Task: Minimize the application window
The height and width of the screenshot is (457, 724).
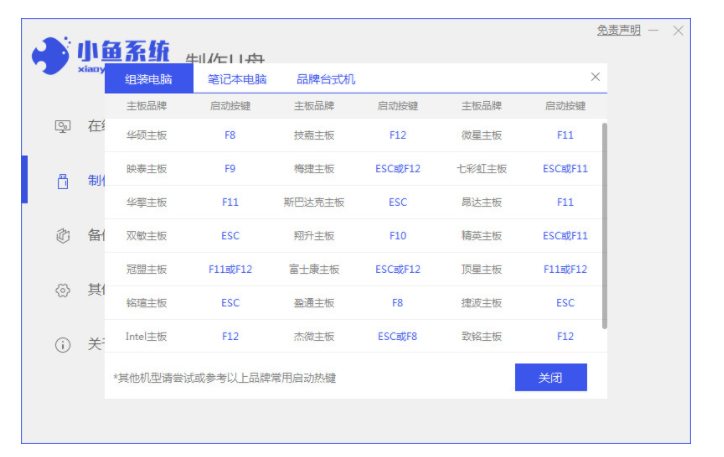Action: [x=654, y=31]
